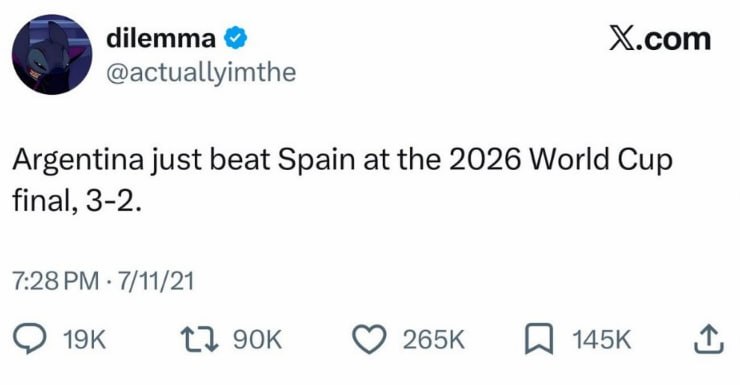Click the 7:28 PM timestamp
Image resolution: width=740 pixels, height=385 pixels.
click(56, 281)
